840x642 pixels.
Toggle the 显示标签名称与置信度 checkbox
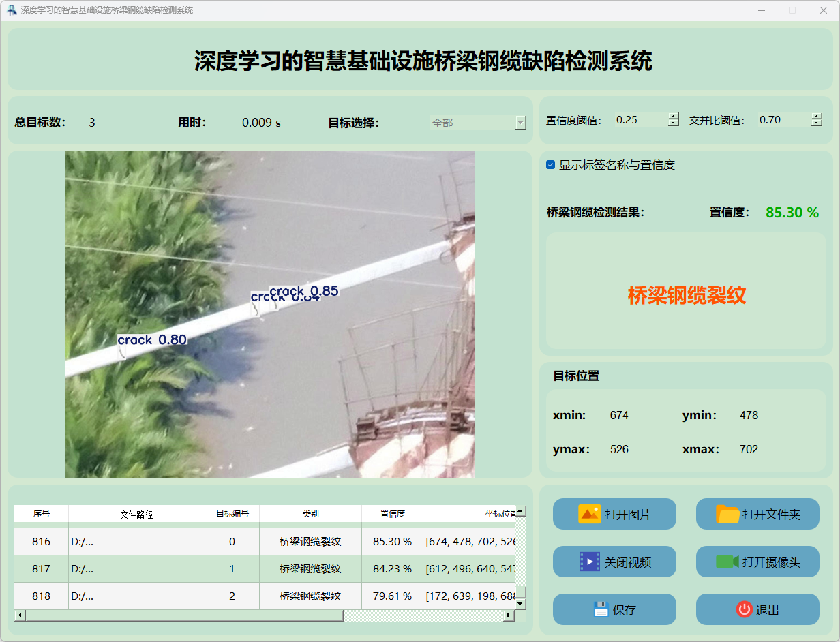pos(551,165)
